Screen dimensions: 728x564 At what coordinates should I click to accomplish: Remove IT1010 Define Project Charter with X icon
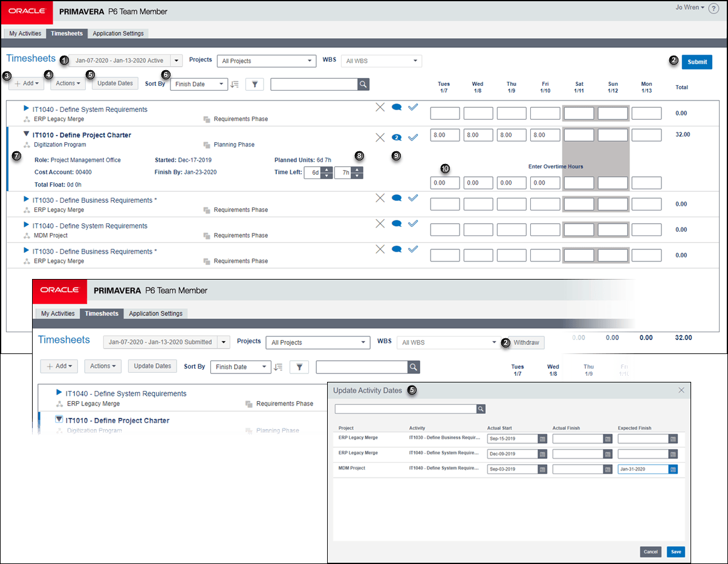coord(380,137)
